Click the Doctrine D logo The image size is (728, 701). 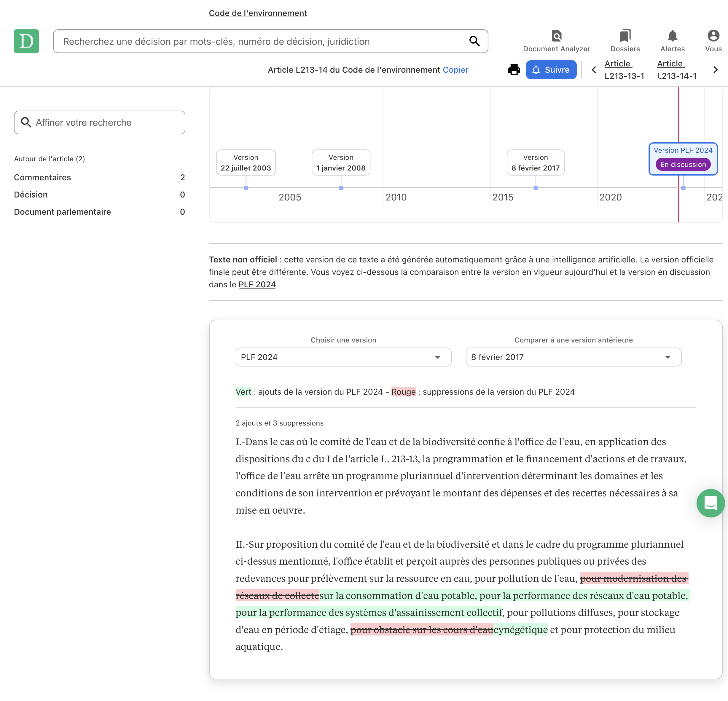pos(26,41)
